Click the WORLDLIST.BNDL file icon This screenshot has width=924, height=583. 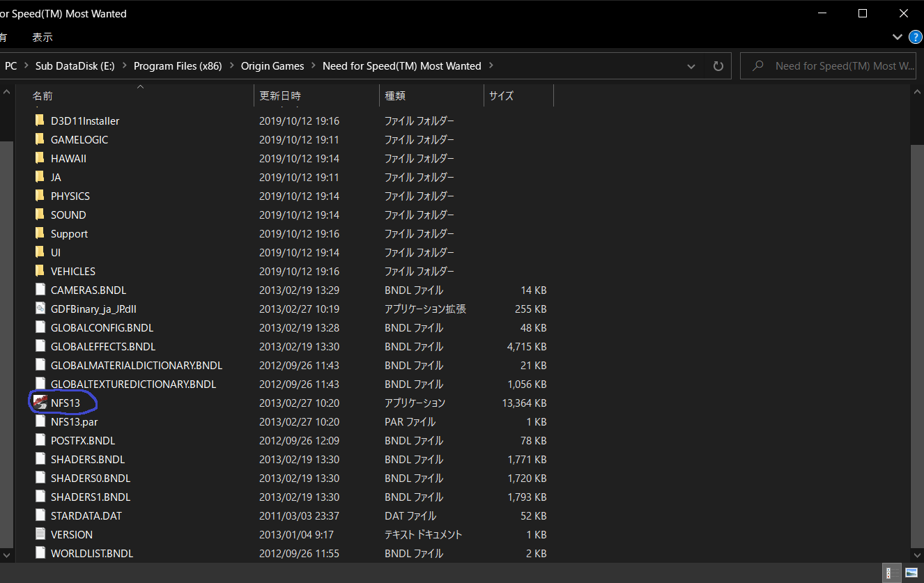pyautogui.click(x=40, y=553)
